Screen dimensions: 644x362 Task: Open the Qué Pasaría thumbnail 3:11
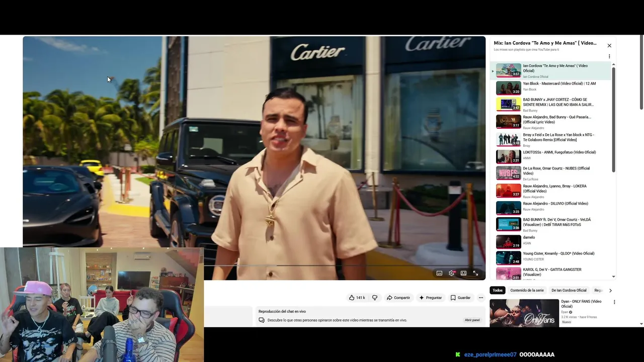pos(509,122)
